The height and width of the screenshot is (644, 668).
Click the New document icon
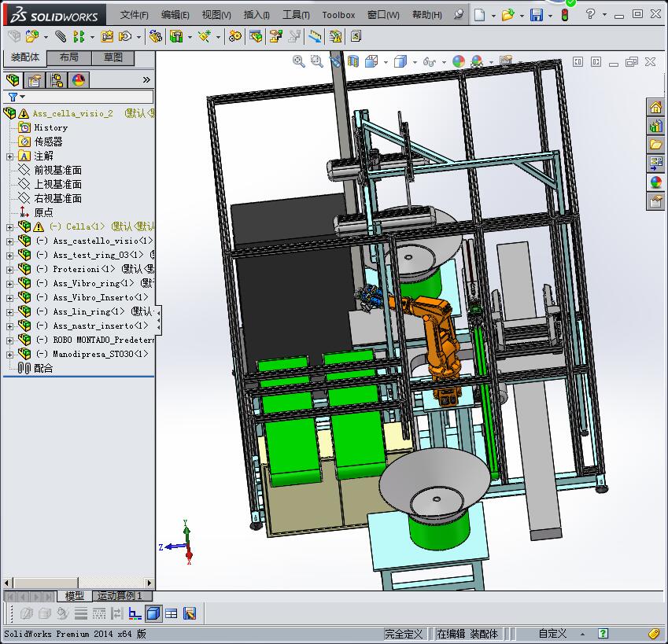coord(480,14)
